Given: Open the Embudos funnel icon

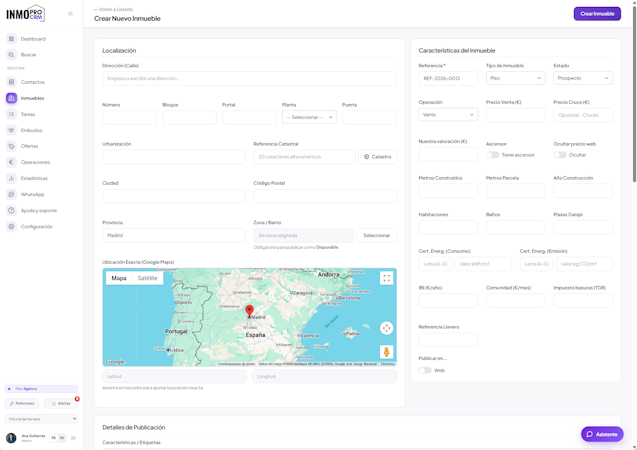Looking at the screenshot, I should coord(11,130).
